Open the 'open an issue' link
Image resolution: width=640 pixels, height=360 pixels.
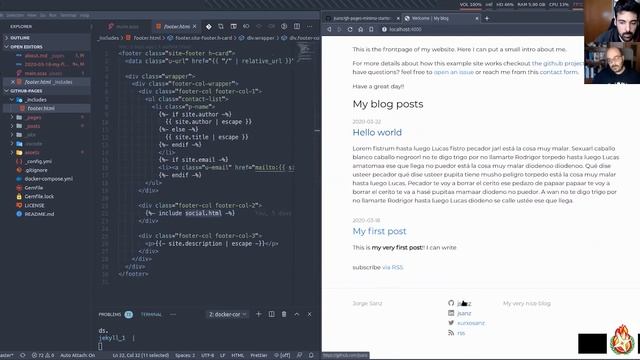pyautogui.click(x=453, y=72)
